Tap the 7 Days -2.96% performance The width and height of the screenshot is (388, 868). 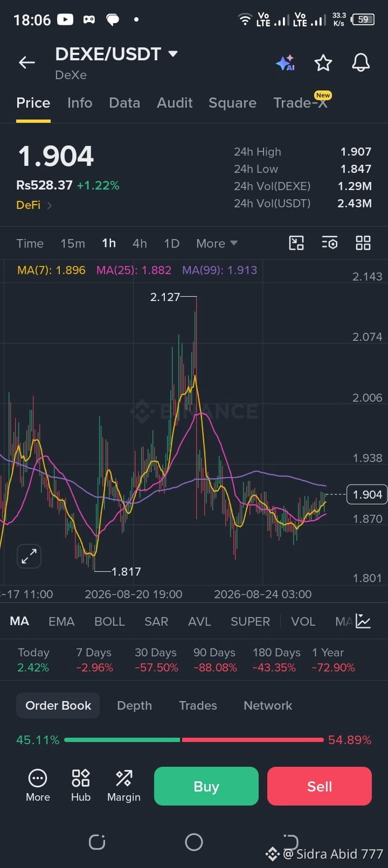[94, 660]
